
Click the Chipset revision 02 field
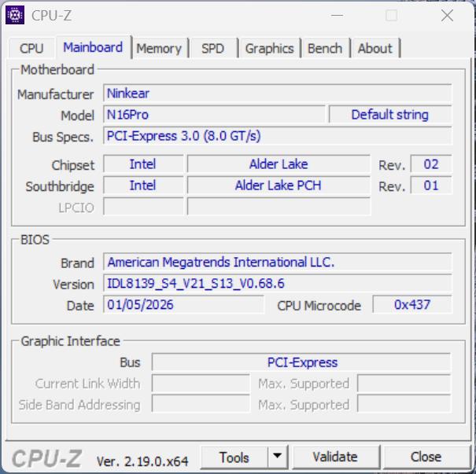[431, 164]
